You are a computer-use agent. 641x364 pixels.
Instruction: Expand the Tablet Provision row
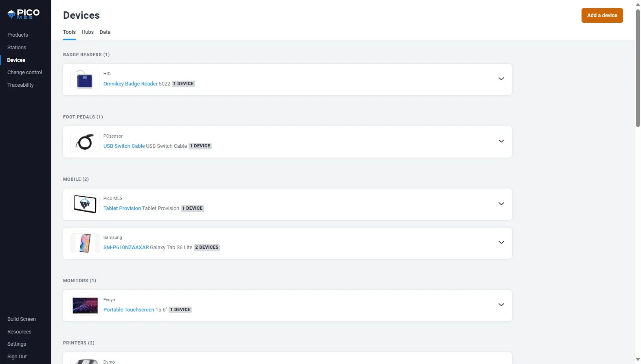(x=501, y=204)
